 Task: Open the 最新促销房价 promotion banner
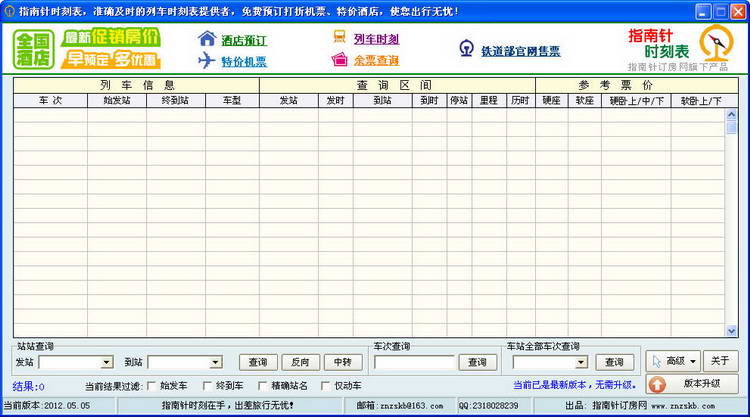click(x=111, y=37)
